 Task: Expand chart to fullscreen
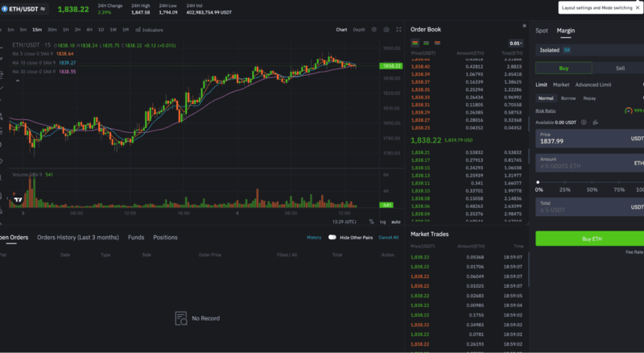[398, 30]
